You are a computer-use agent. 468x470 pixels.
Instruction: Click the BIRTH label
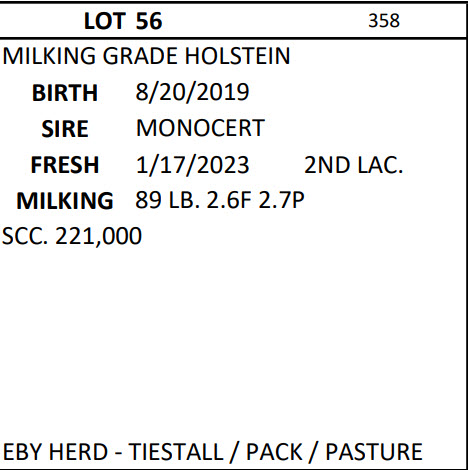point(65,92)
